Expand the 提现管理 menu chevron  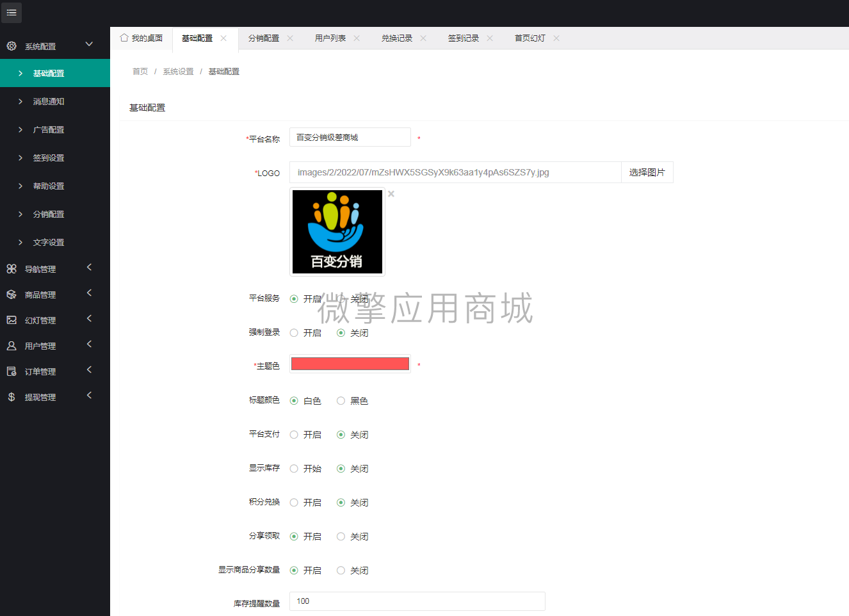pyautogui.click(x=89, y=395)
